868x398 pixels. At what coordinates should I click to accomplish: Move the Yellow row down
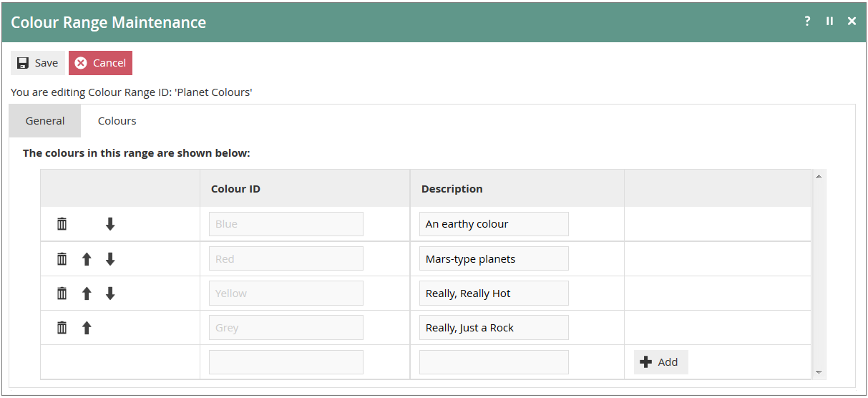(110, 293)
